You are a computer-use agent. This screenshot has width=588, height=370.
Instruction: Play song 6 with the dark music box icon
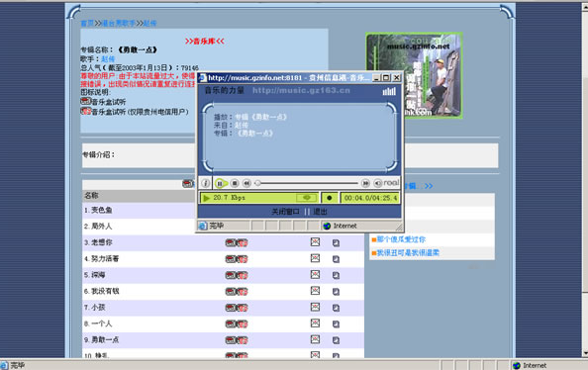point(231,292)
